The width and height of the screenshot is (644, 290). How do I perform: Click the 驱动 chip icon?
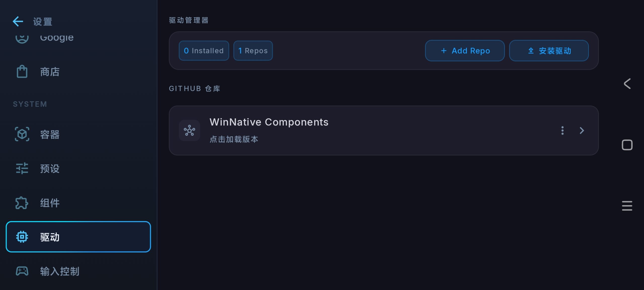click(22, 237)
